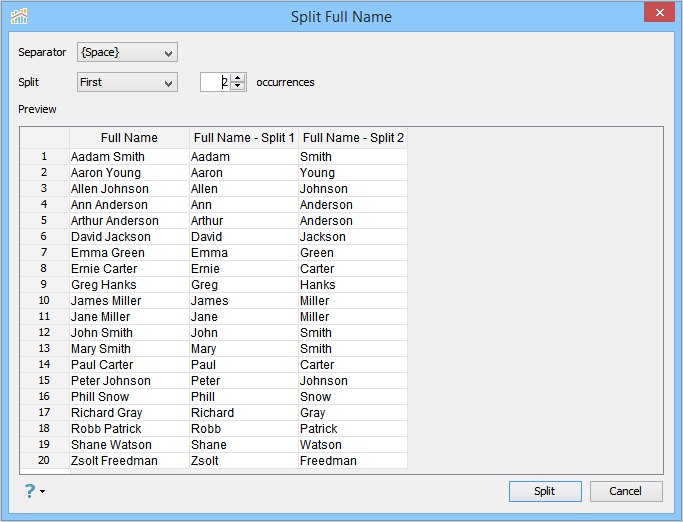Click the Freedman cell in Split 2

pos(328,460)
